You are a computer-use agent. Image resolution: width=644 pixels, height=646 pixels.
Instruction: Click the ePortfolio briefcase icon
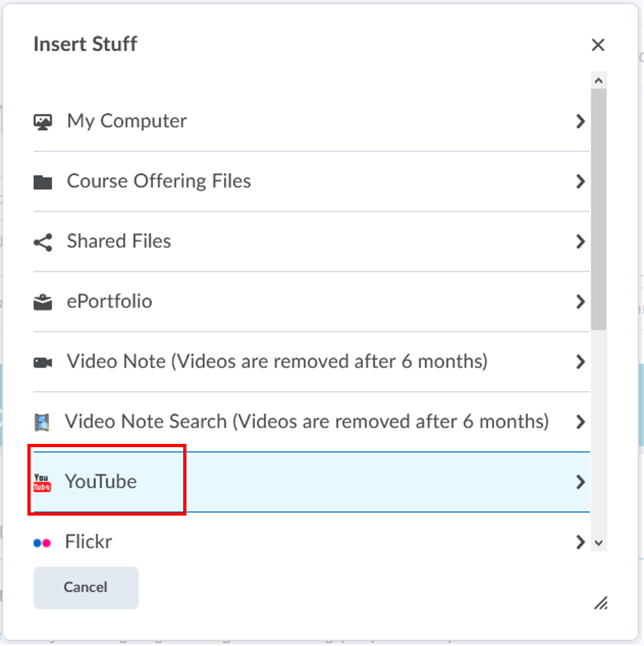pos(42,301)
